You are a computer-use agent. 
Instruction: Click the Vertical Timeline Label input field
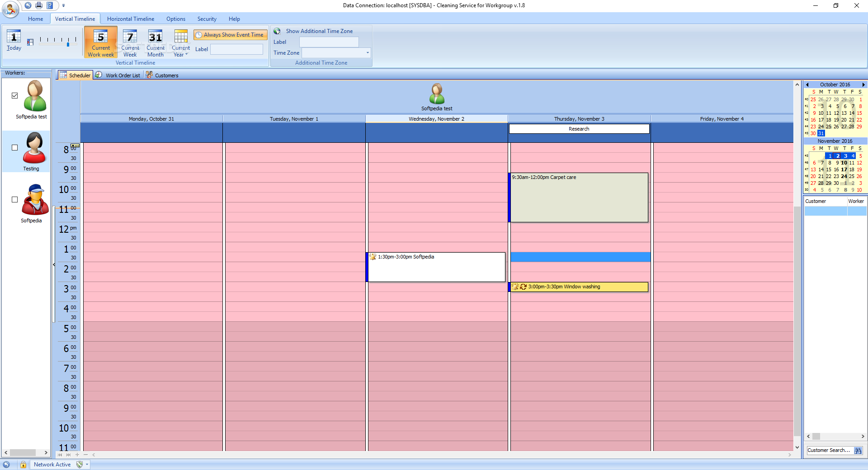click(236, 49)
